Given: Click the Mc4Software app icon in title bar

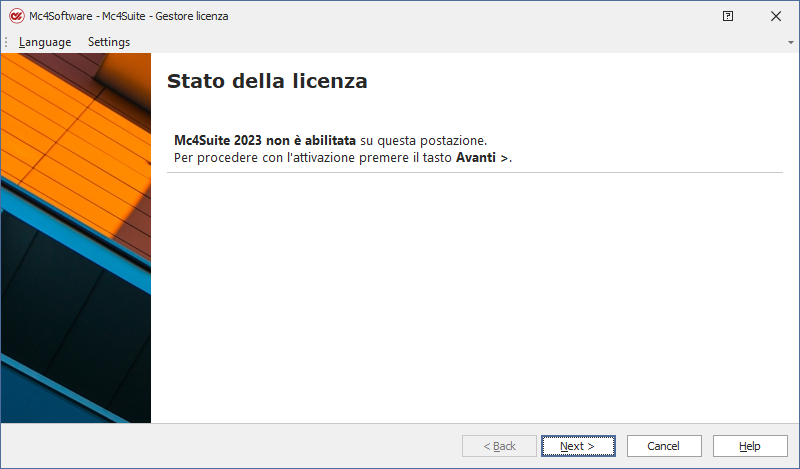Looking at the screenshot, I should (16, 16).
